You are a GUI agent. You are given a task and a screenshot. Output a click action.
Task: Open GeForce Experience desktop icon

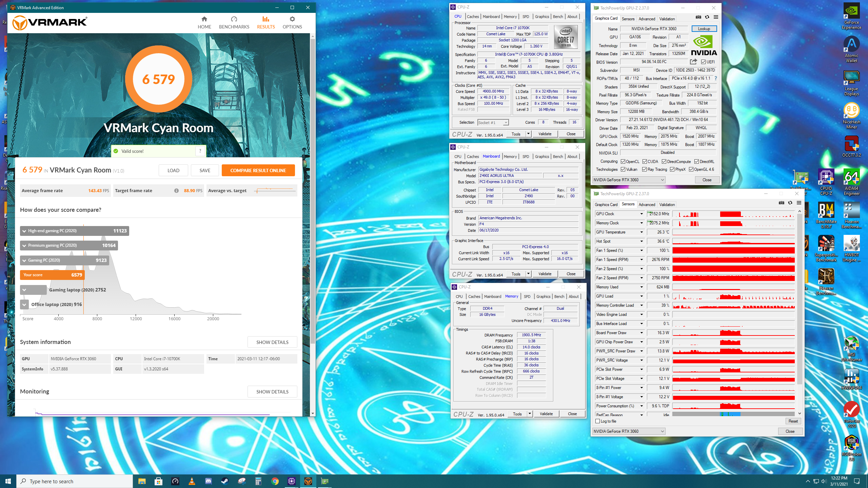click(x=851, y=16)
